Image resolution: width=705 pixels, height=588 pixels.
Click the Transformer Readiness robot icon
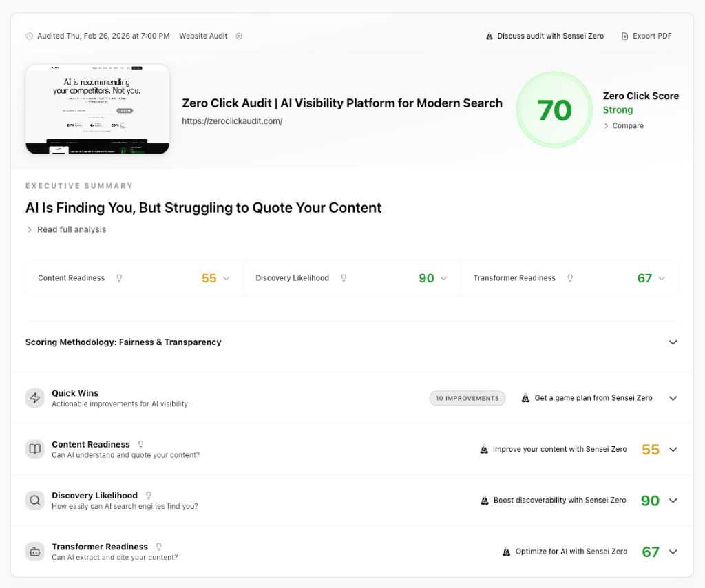(35, 552)
